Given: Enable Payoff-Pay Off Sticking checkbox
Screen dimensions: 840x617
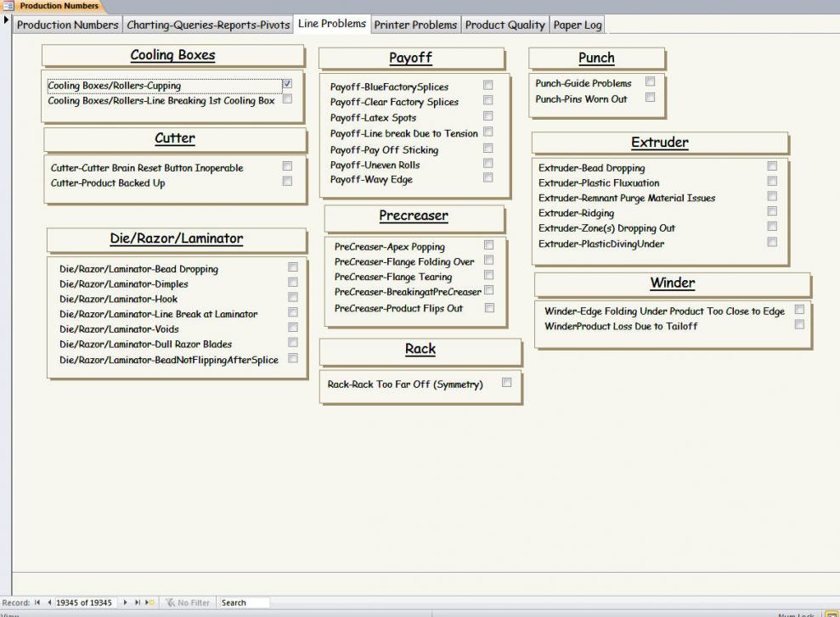Looking at the screenshot, I should 488,148.
